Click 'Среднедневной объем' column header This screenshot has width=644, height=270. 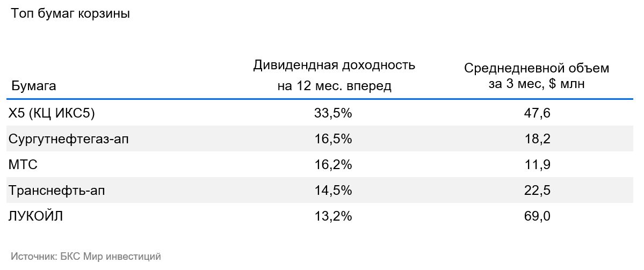tap(537, 76)
